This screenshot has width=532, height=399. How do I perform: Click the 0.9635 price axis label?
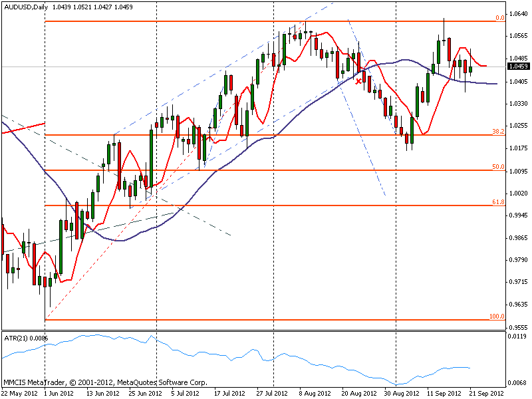click(519, 305)
